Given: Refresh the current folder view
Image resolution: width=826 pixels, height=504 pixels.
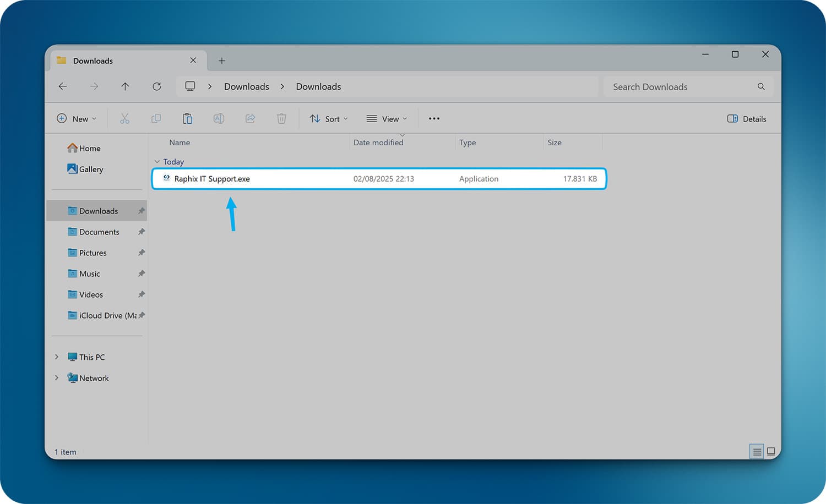Looking at the screenshot, I should pos(157,86).
